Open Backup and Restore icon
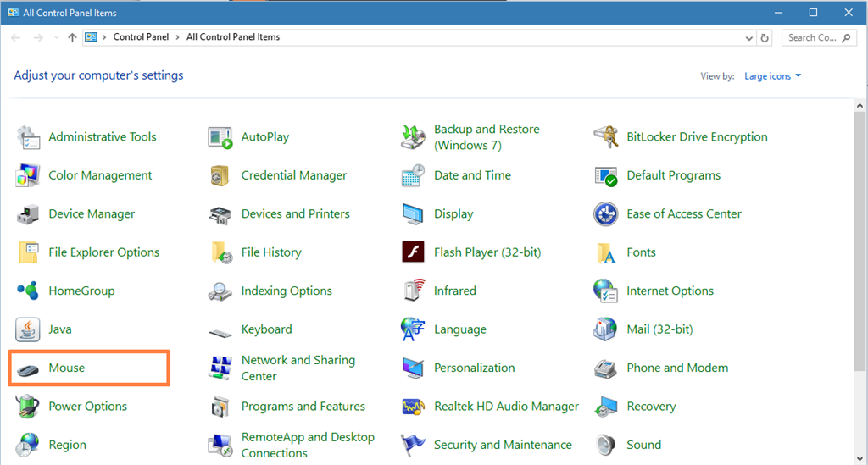The width and height of the screenshot is (868, 465). pyautogui.click(x=413, y=137)
